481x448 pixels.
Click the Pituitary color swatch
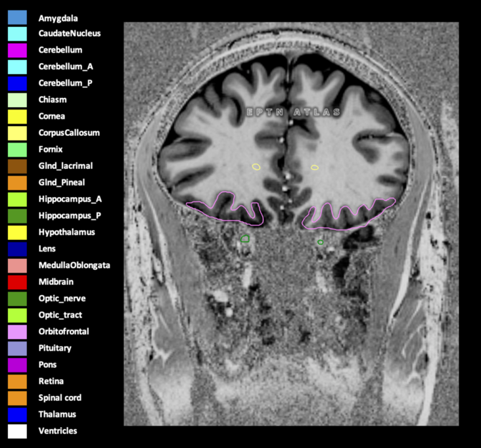[x=17, y=348]
